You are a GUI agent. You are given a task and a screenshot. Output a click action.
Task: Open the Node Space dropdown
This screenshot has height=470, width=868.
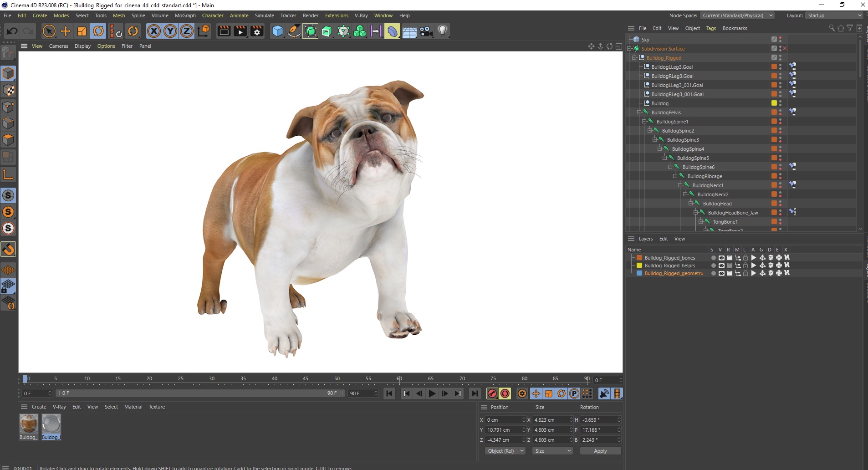[x=737, y=15]
